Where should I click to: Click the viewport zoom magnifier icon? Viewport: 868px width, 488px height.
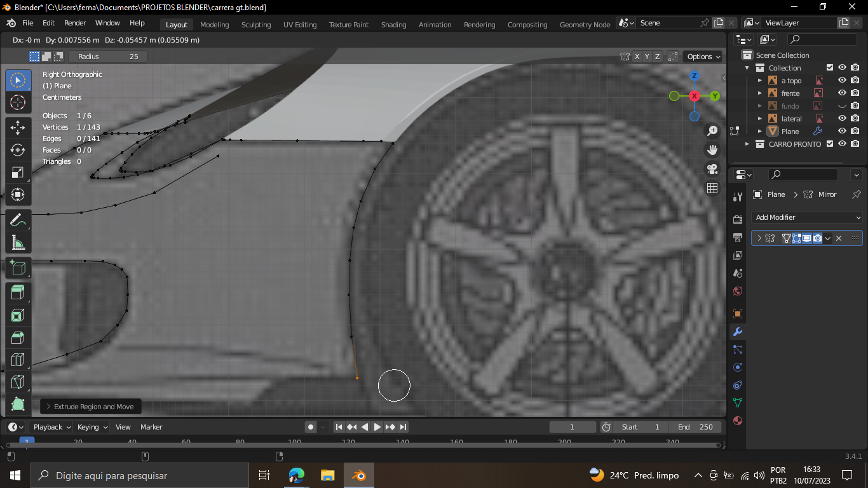tap(712, 131)
